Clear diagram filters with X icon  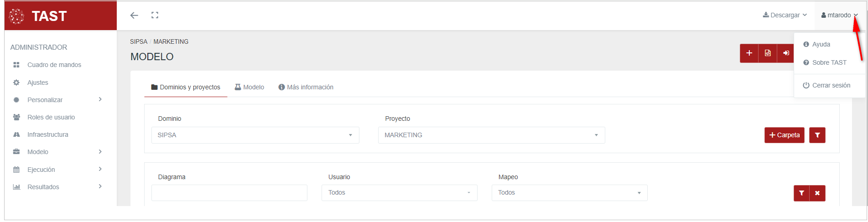pyautogui.click(x=817, y=193)
